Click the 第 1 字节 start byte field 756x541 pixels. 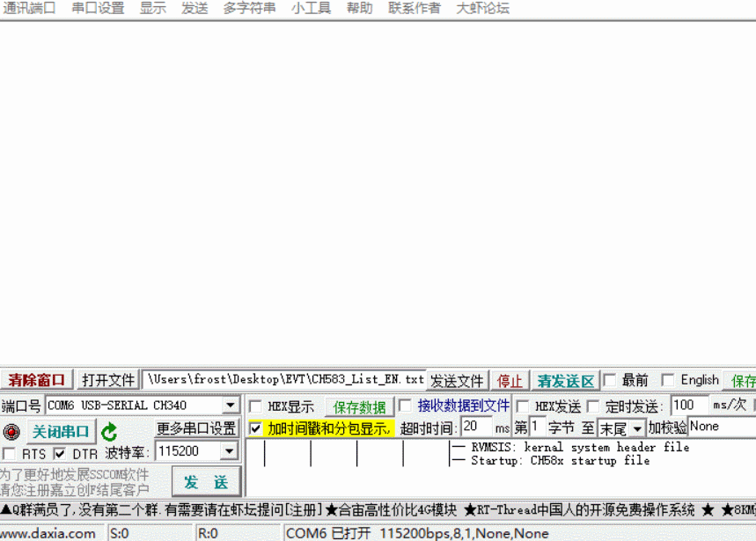(537, 427)
